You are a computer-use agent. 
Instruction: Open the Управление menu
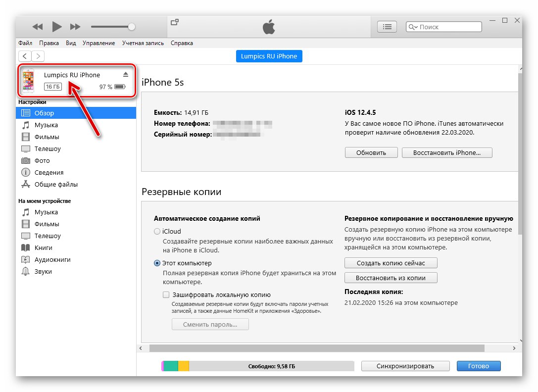click(x=98, y=43)
